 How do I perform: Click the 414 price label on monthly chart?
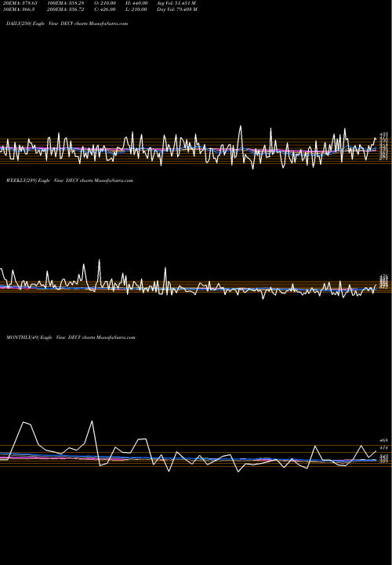pos(383,447)
